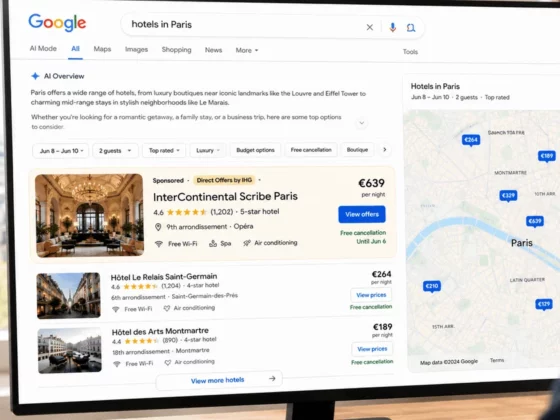Click the 9th arrondissement · Opéra location text
Screen dimensions: 560x420
click(x=210, y=226)
